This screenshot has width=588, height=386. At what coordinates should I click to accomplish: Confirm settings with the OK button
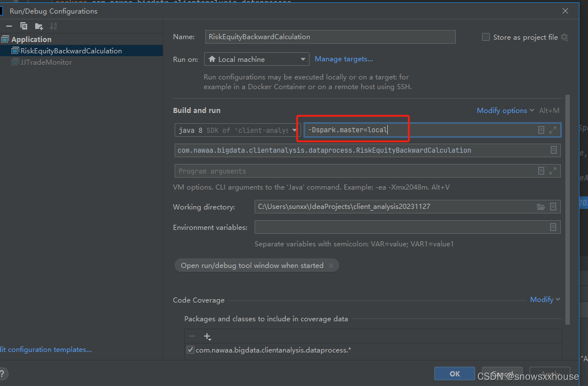(454, 374)
